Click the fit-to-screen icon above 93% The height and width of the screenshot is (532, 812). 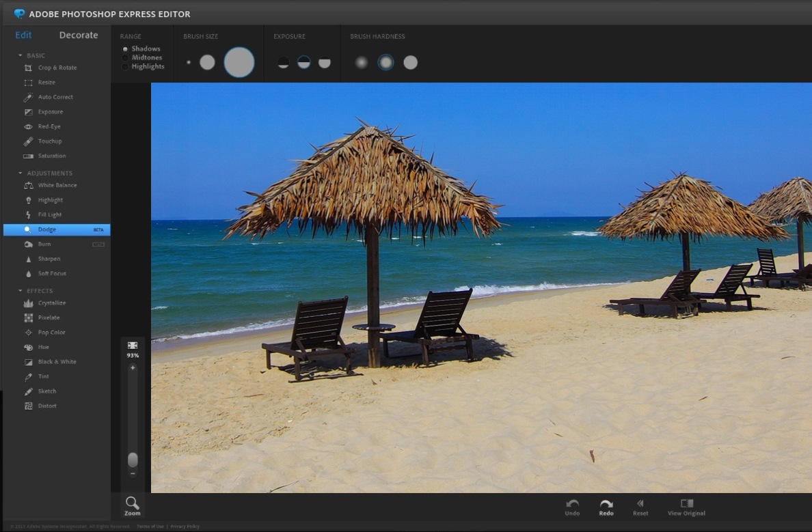tap(133, 345)
